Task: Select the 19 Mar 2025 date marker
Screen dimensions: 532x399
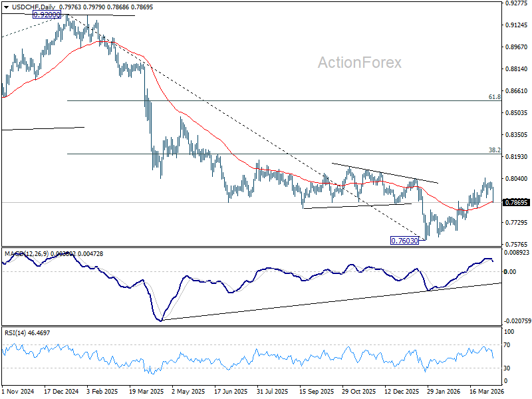Action: tap(146, 391)
